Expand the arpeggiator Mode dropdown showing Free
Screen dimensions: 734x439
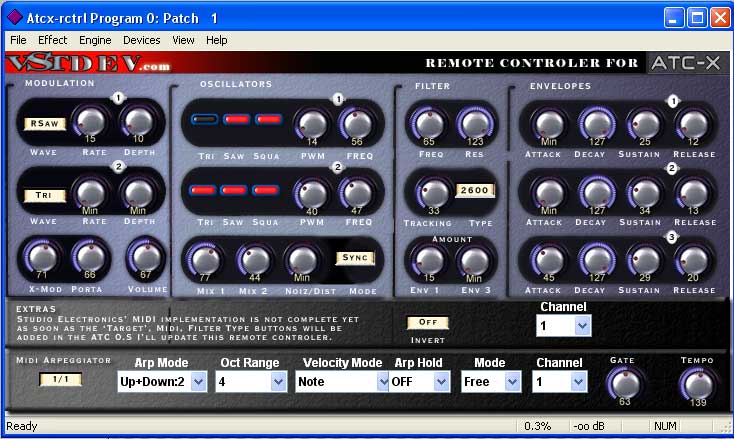(513, 382)
